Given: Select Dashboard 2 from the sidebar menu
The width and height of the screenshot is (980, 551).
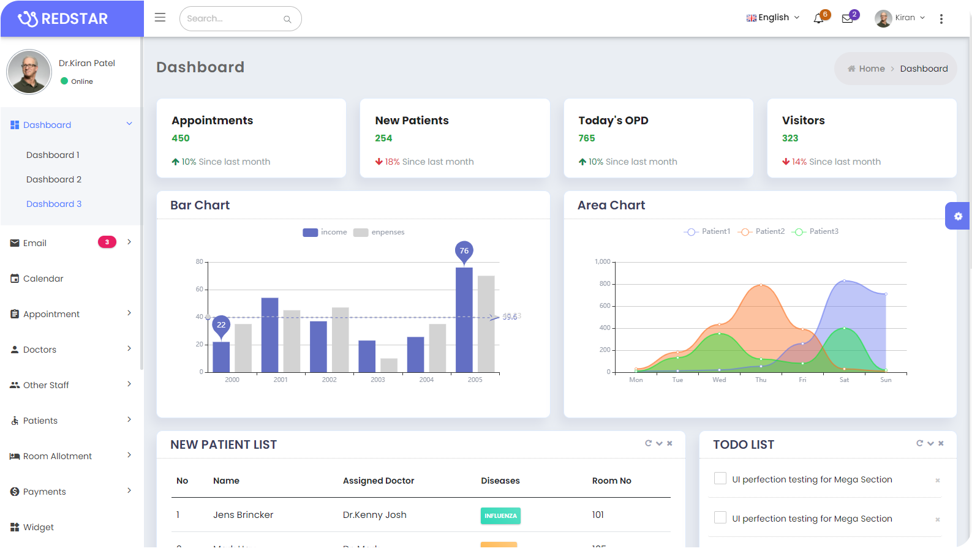Looking at the screenshot, I should click(x=54, y=179).
